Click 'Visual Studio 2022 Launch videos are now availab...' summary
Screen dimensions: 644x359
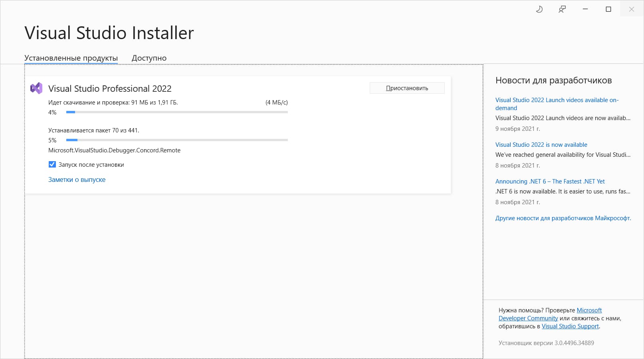[563, 118]
